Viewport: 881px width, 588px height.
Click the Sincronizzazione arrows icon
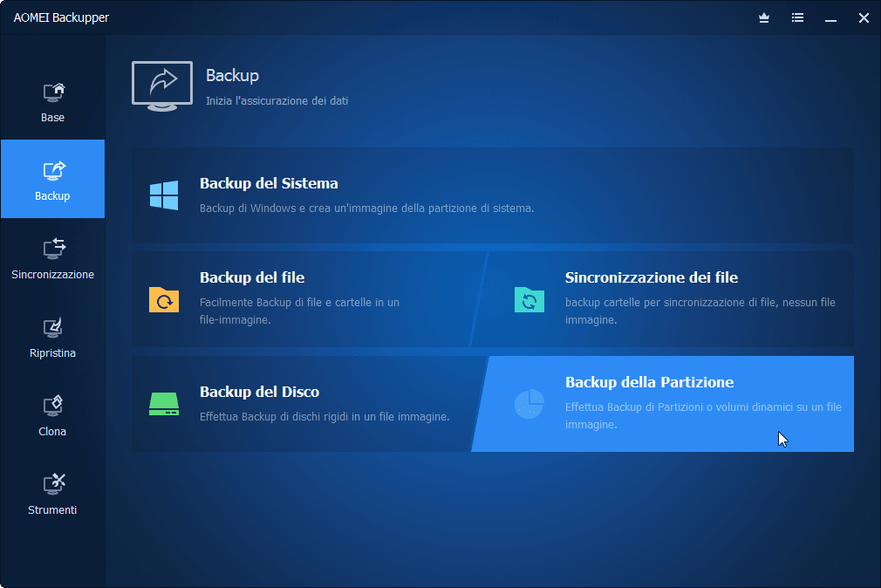54,249
